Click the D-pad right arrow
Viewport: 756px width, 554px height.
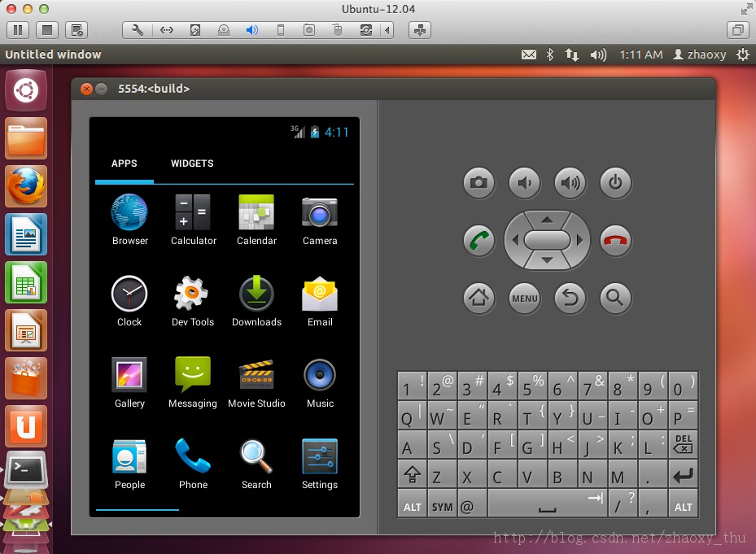pyautogui.click(x=579, y=240)
